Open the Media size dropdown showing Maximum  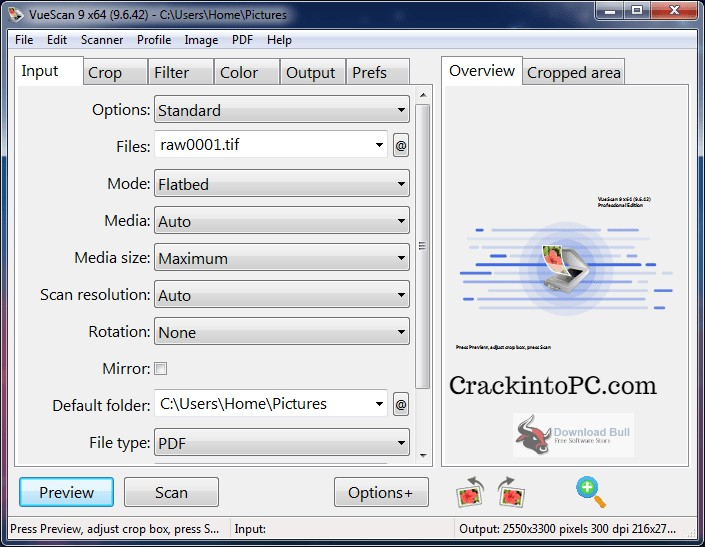coord(282,258)
